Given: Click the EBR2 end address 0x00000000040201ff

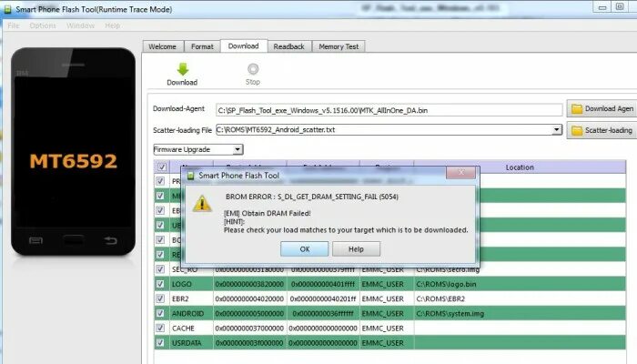Looking at the screenshot, I should (323, 298).
